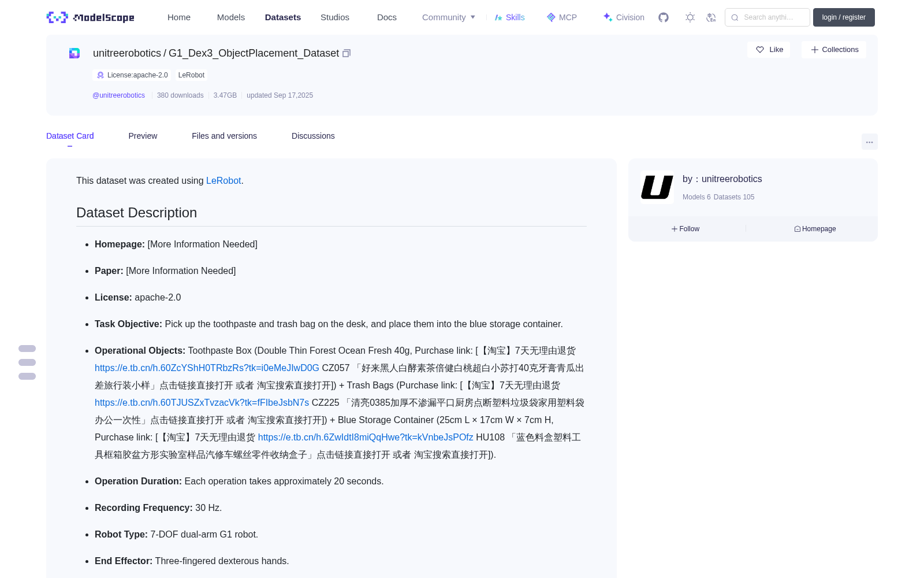
Task: Open the Docs section
Action: [x=387, y=17]
